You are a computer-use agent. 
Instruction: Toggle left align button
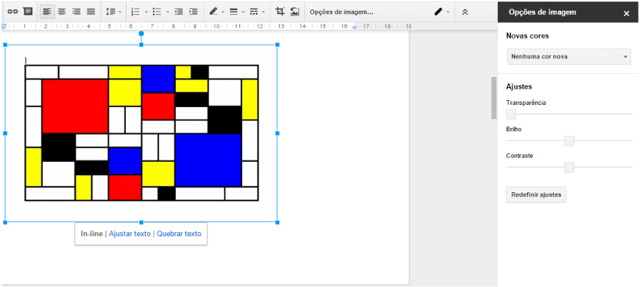click(47, 12)
